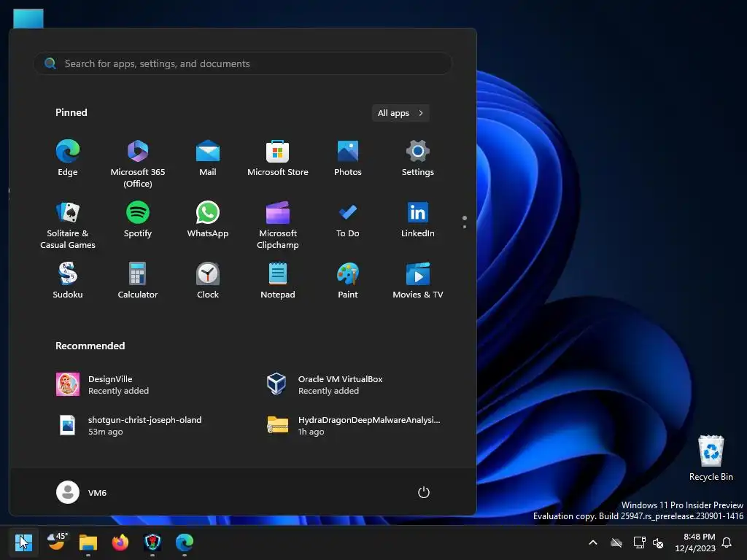Launch Notepad

(278, 281)
